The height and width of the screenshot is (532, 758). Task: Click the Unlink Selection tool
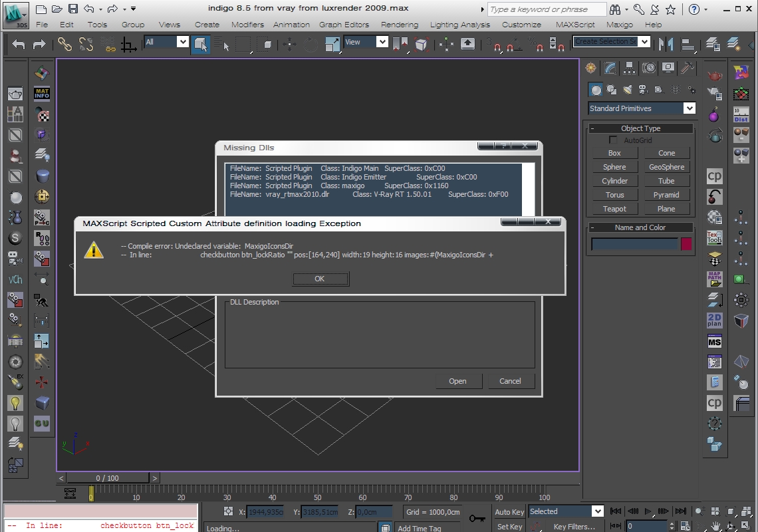point(86,45)
